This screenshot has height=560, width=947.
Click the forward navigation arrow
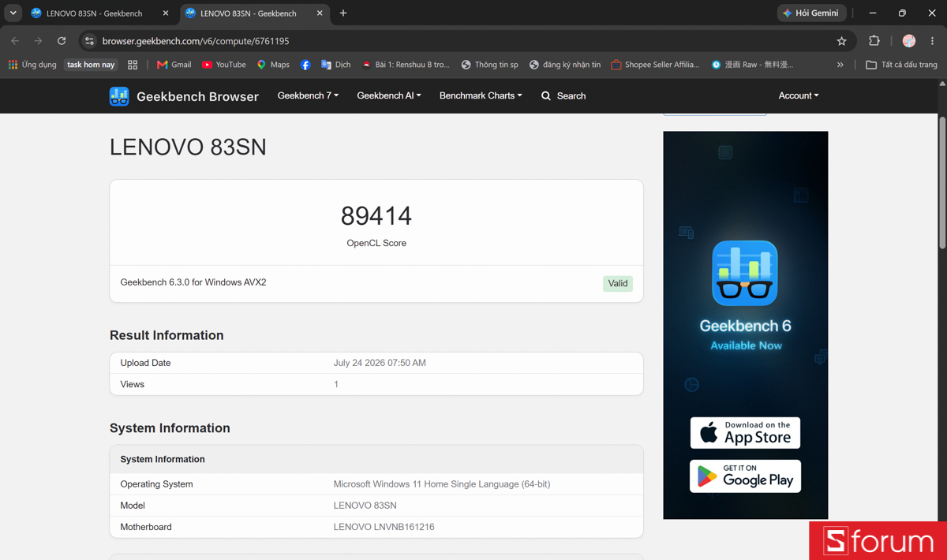[x=38, y=41]
